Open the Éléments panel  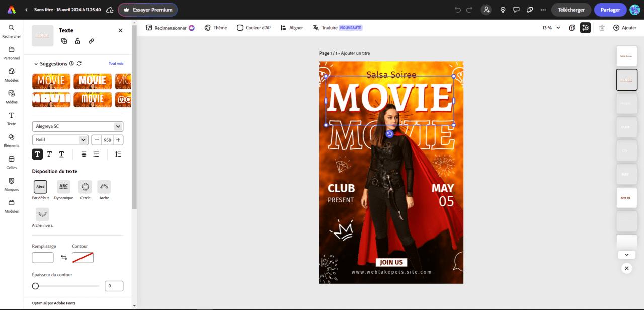click(x=11, y=140)
